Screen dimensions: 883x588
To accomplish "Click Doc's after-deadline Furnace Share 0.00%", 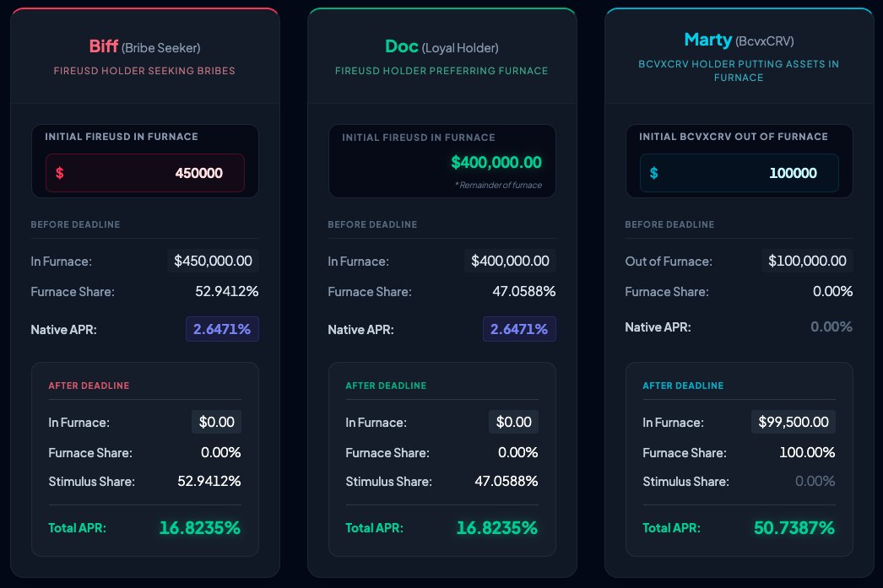I will (518, 452).
